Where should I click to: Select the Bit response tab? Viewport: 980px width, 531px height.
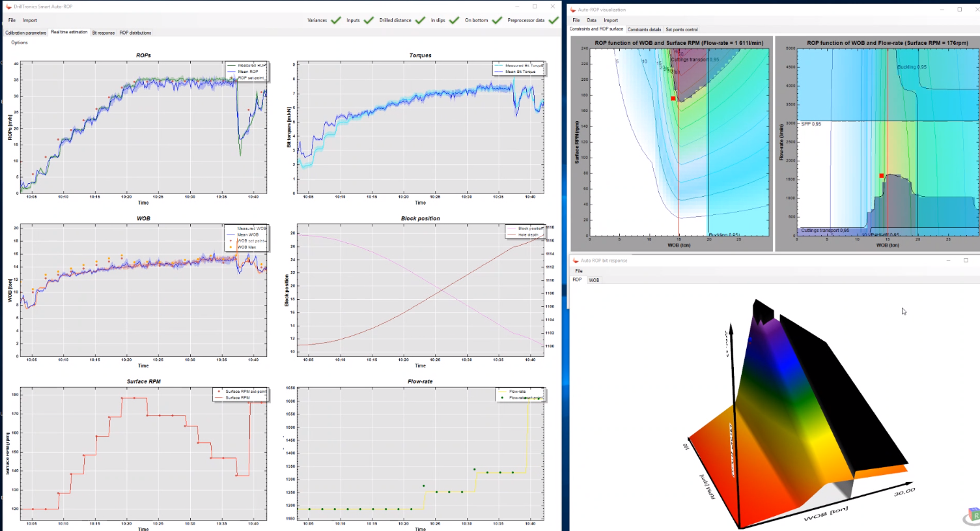[103, 33]
